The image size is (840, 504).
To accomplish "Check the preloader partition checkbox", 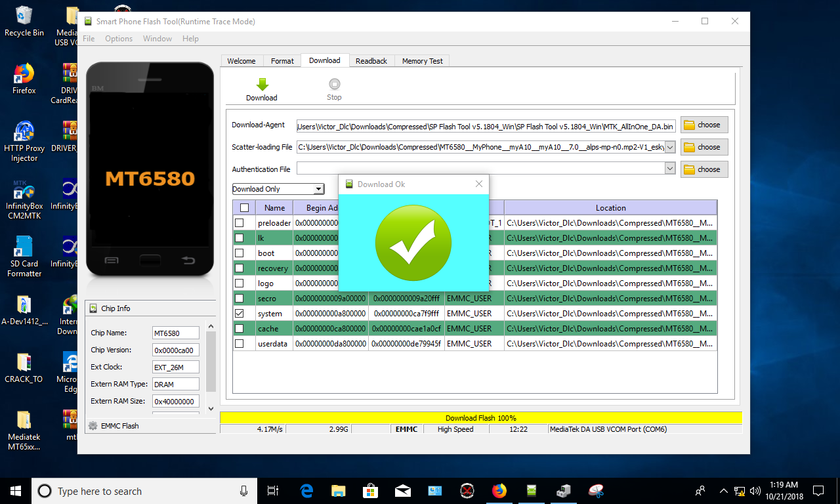I will pyautogui.click(x=240, y=223).
